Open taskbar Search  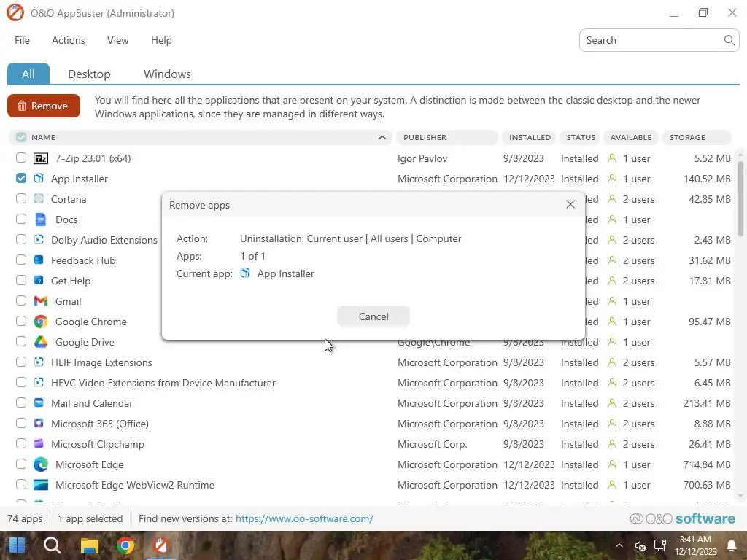click(52, 545)
